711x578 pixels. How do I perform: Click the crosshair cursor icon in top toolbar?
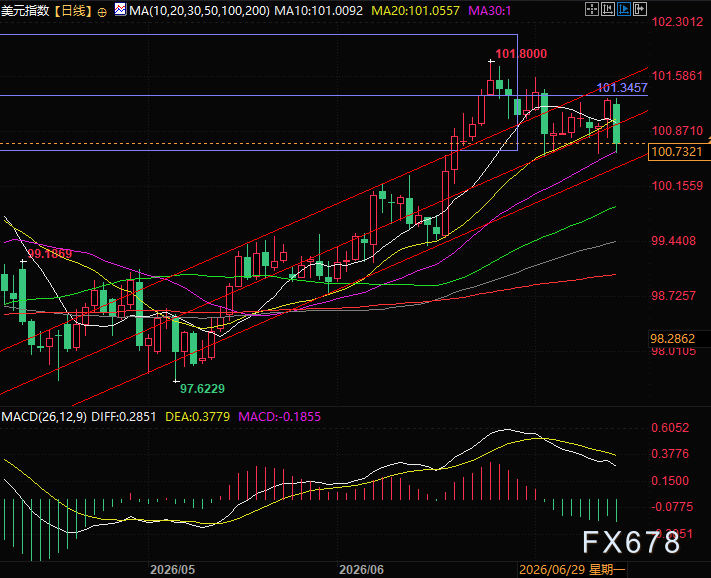(x=592, y=9)
